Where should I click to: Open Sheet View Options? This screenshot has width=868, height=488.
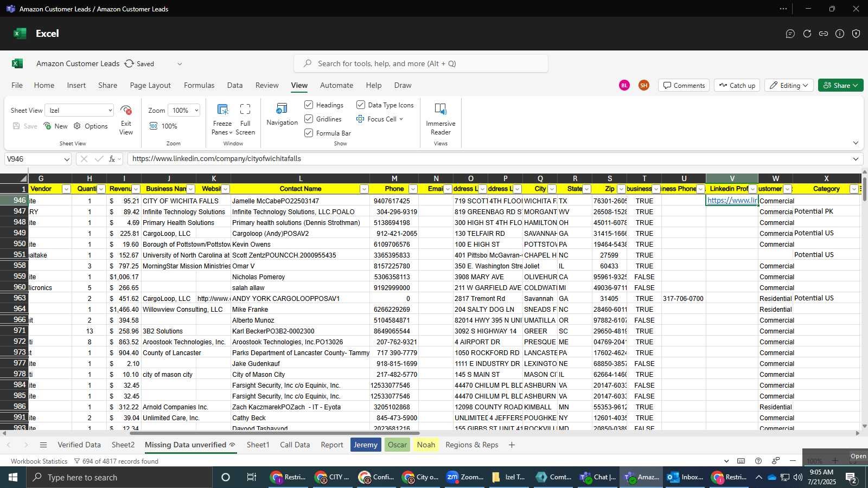pyautogui.click(x=91, y=126)
